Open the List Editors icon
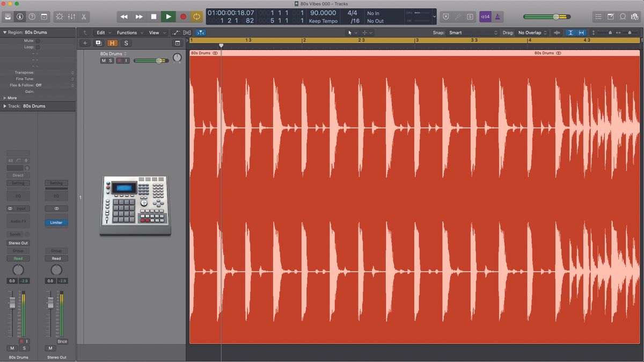The width and height of the screenshot is (644, 362). (598, 17)
